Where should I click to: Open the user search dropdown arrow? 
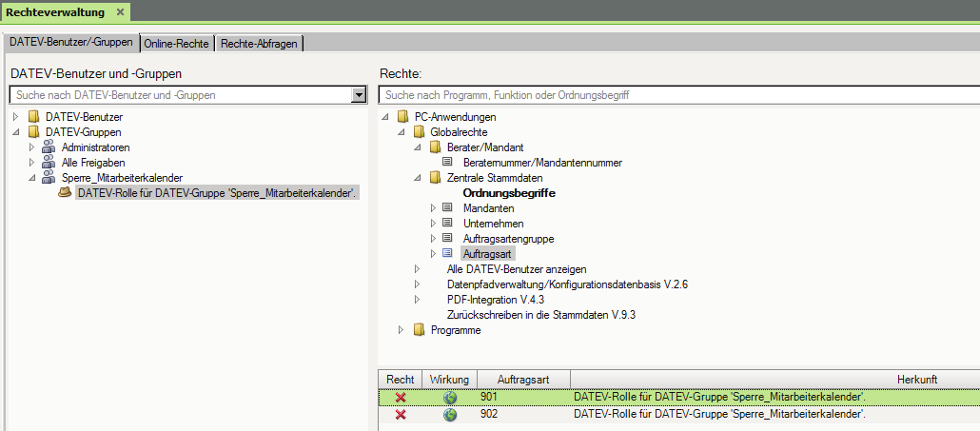359,95
